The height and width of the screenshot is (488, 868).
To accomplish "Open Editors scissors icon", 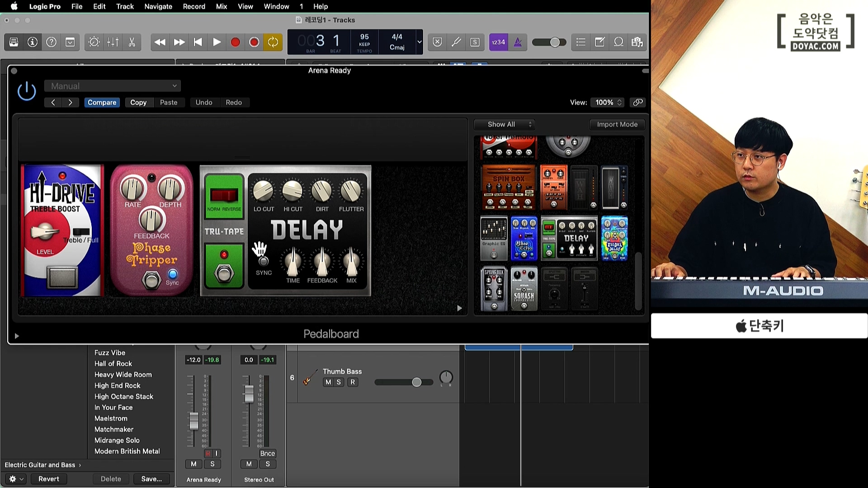I will click(132, 42).
